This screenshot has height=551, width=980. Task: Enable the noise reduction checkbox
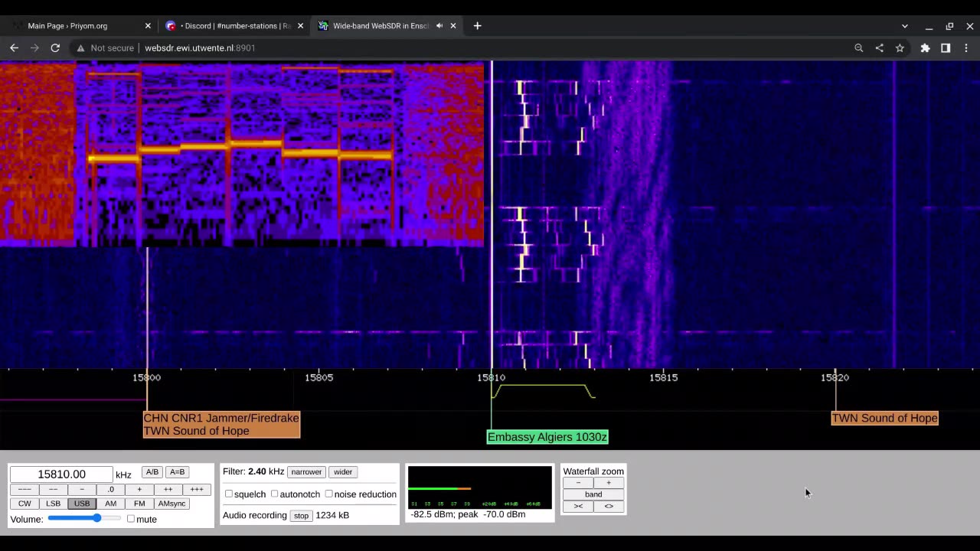click(x=328, y=494)
